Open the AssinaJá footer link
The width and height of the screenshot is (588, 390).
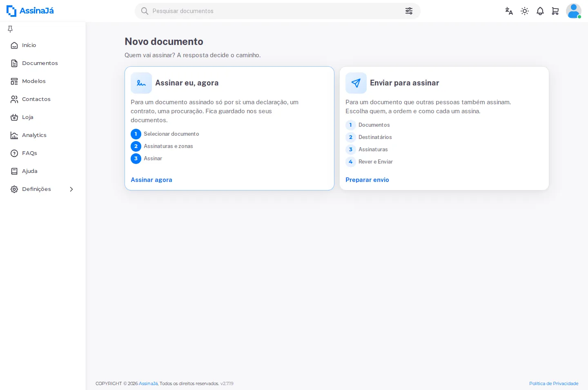tap(148, 383)
